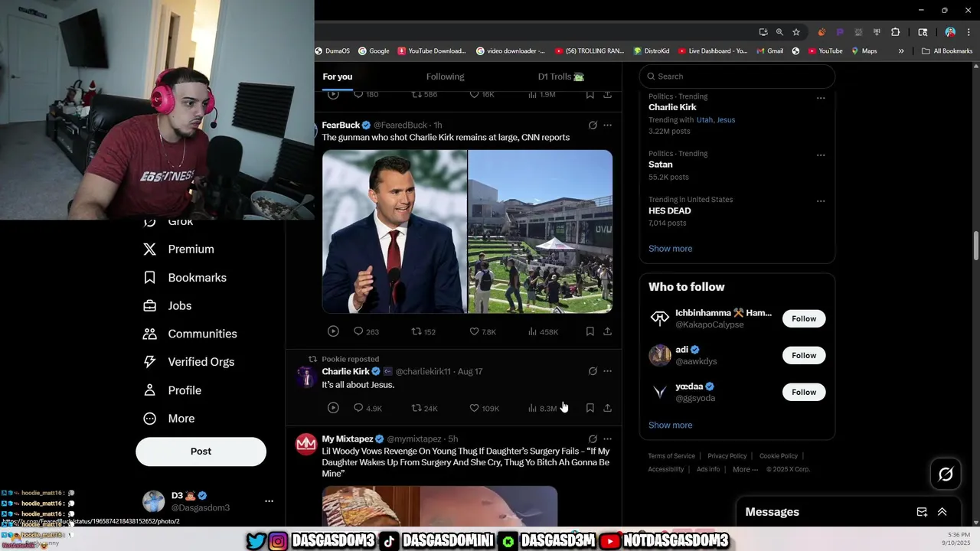
Task: Bookmark this page with star icon
Action: (x=796, y=32)
